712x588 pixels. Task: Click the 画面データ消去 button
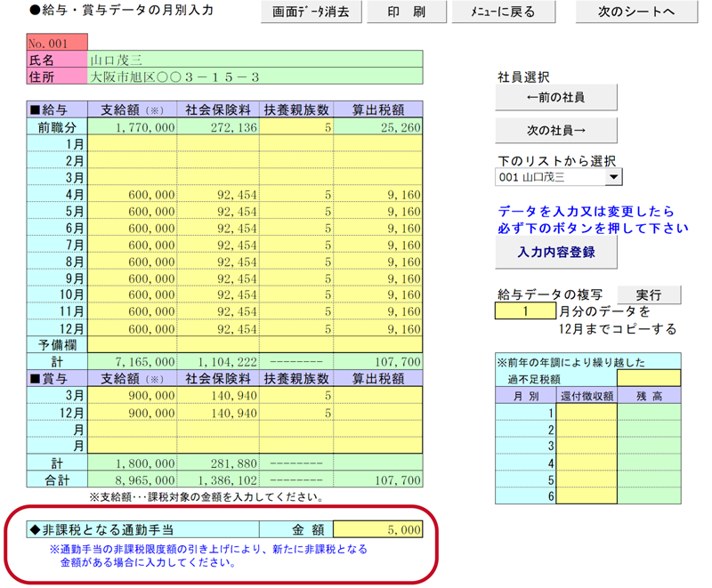coord(312,12)
